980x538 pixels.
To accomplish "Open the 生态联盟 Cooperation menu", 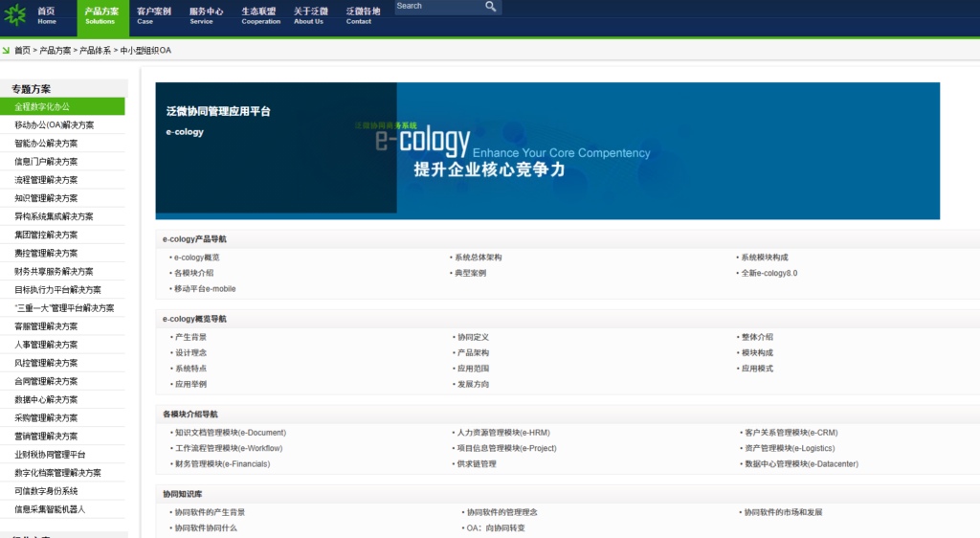I will [x=260, y=16].
